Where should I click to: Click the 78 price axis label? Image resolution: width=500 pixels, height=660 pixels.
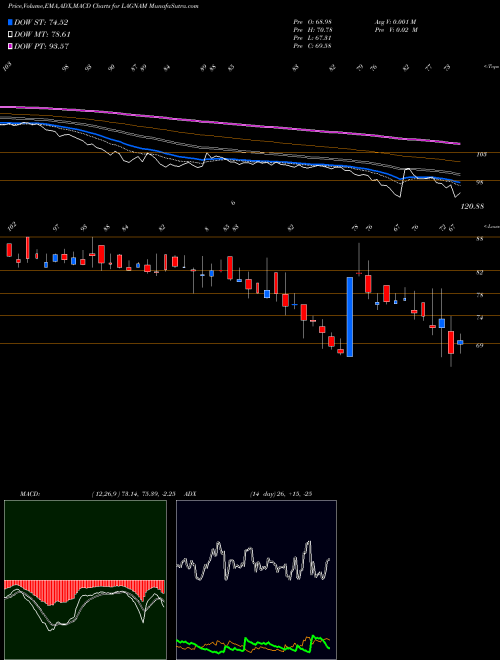point(479,295)
